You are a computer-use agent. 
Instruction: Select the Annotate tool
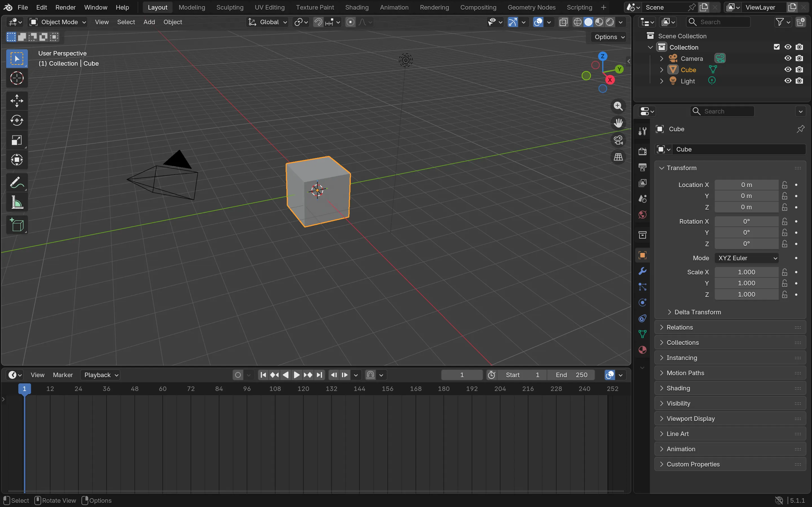click(x=17, y=182)
